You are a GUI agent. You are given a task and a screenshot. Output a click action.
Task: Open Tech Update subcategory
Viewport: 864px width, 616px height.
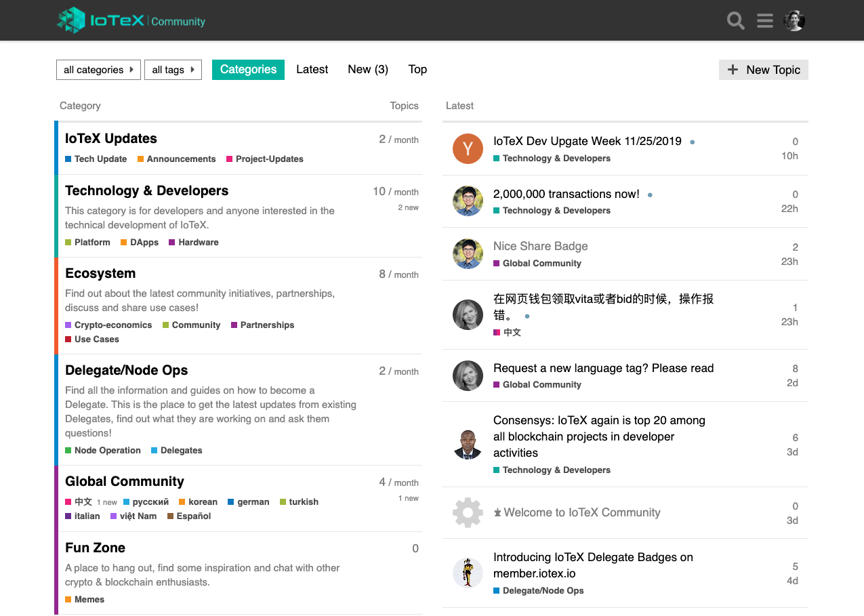96,159
